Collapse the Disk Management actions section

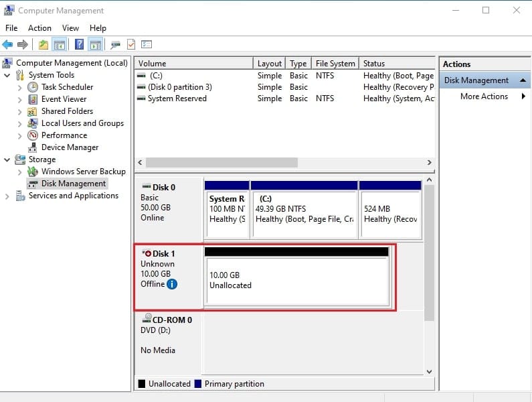click(523, 80)
